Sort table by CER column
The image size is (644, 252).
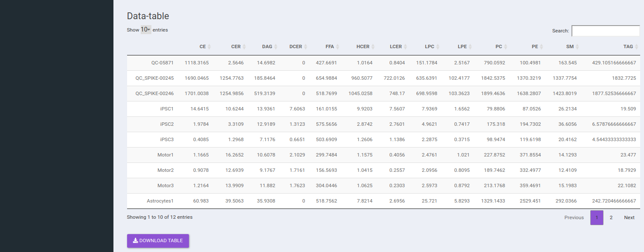click(x=238, y=46)
